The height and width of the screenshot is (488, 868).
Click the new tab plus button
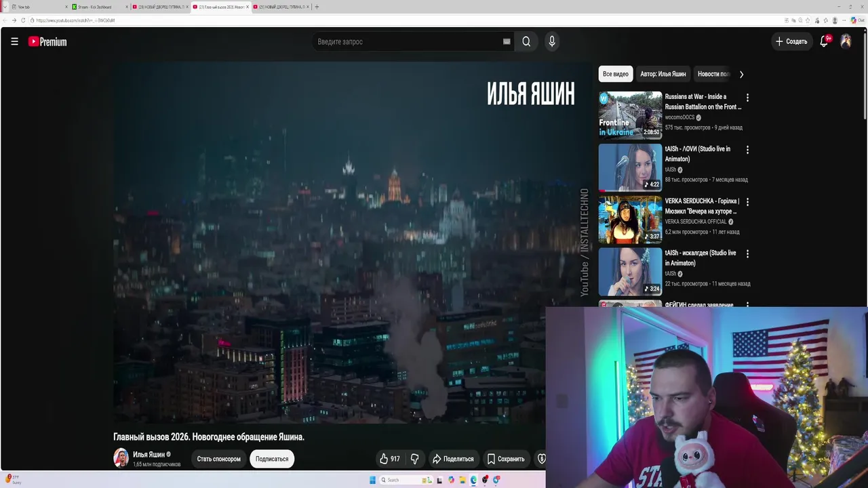317,7
